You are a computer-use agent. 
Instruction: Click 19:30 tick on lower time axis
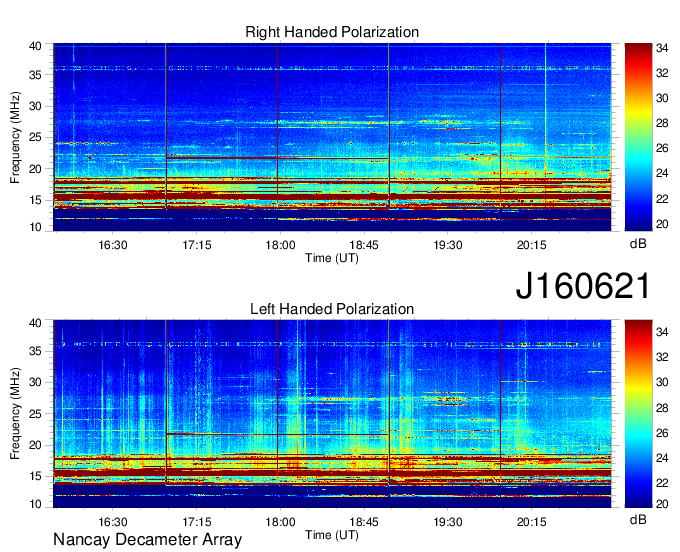[x=448, y=522]
